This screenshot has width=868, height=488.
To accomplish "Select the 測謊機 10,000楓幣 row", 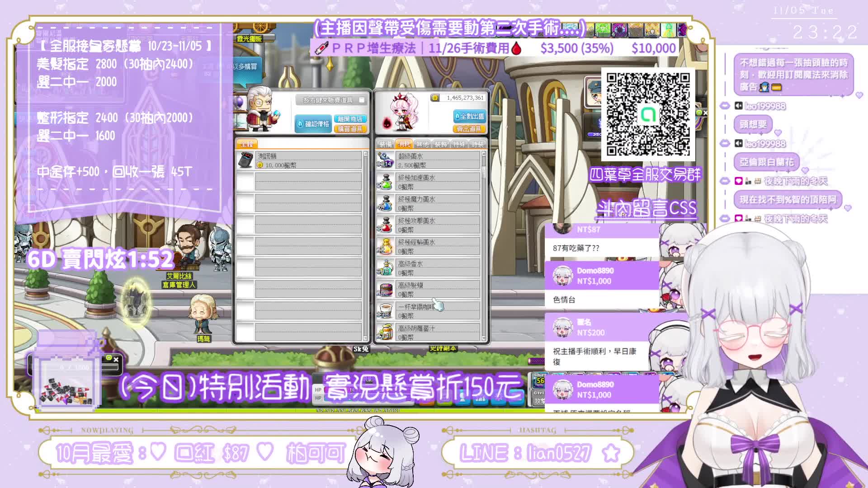I will pyautogui.click(x=299, y=160).
